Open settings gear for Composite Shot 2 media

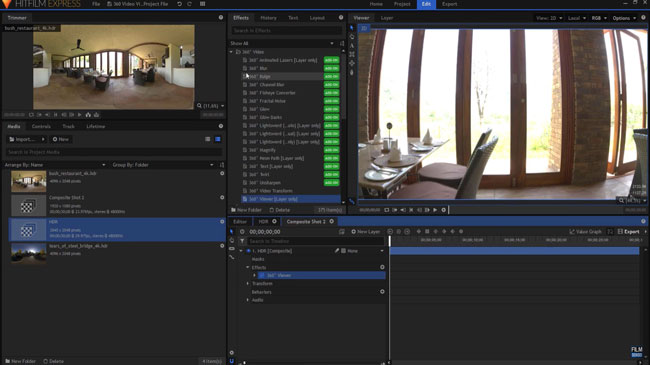222,198
